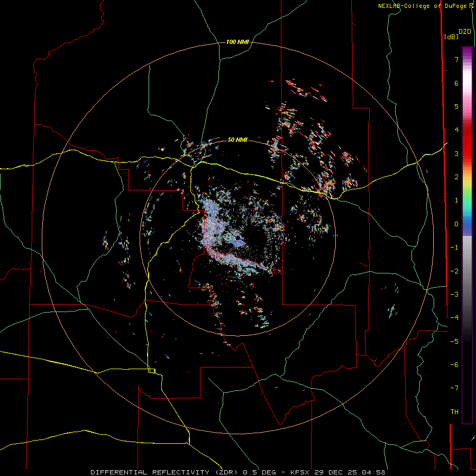Click the "100 NMI" range ring label
Image resolution: width=476 pixels, height=476 pixels.
tap(237, 42)
